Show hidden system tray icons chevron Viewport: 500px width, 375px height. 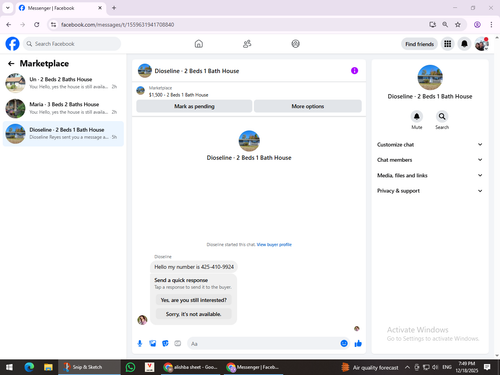407,367
